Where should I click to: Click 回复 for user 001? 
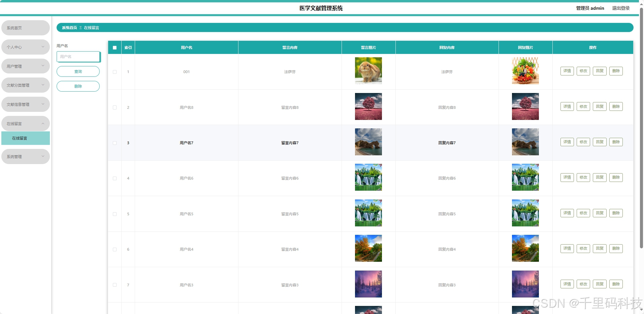coord(600,71)
